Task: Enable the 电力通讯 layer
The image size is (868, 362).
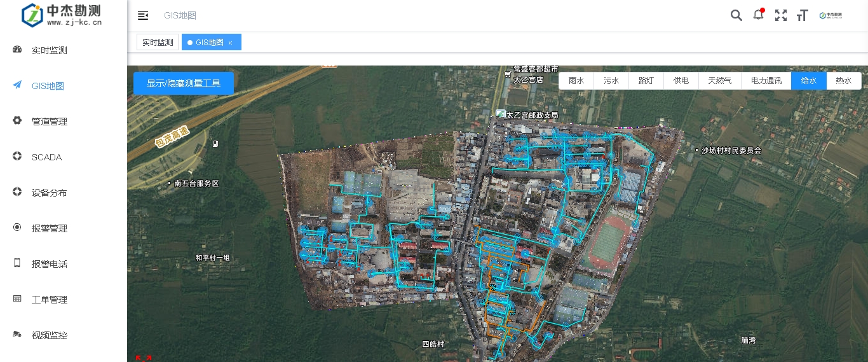Action: click(x=766, y=81)
